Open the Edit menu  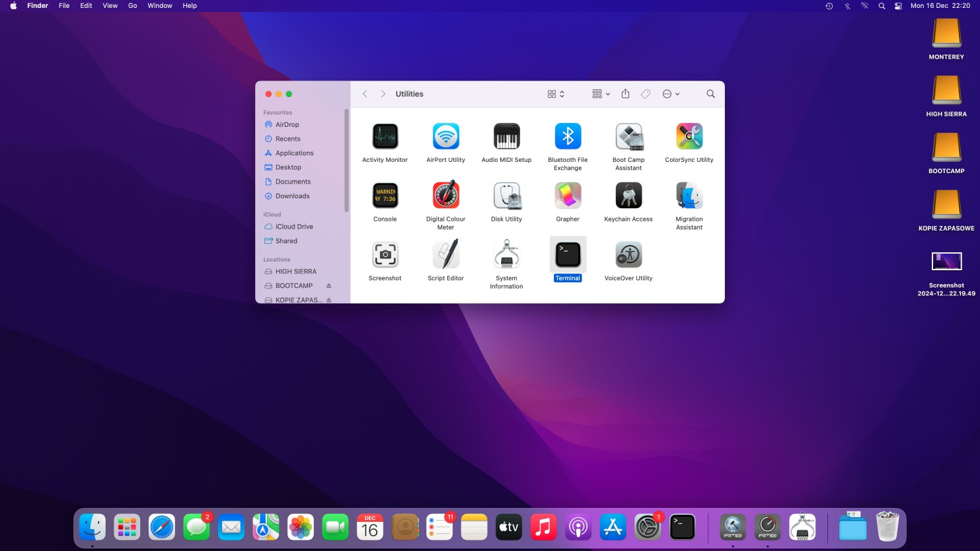point(86,6)
